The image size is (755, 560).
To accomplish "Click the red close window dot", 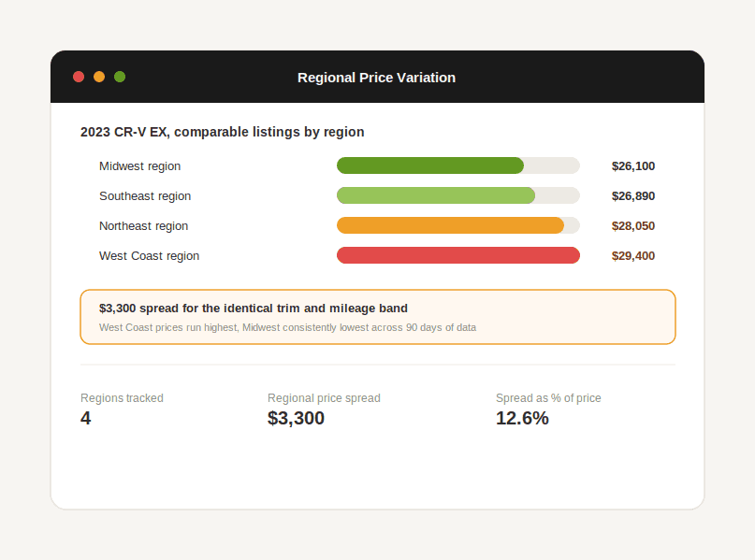I will 79,77.
